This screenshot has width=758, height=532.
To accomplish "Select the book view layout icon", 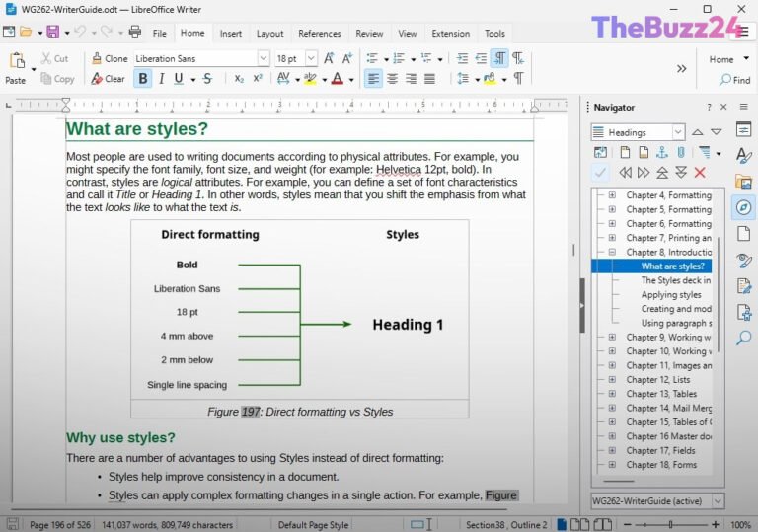I will 602,525.
